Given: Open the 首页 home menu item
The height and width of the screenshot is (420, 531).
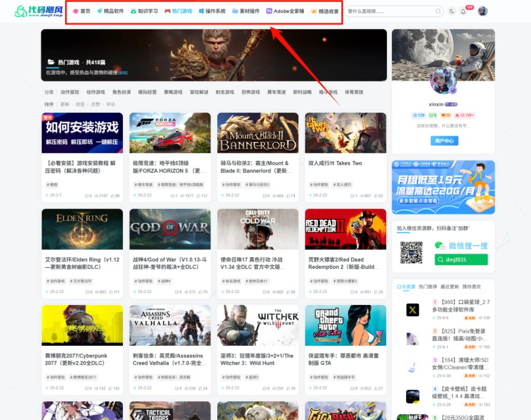Looking at the screenshot, I should (x=82, y=11).
